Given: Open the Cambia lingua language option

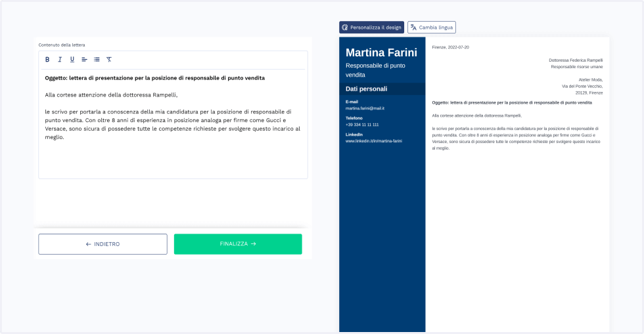Looking at the screenshot, I should coord(436,28).
